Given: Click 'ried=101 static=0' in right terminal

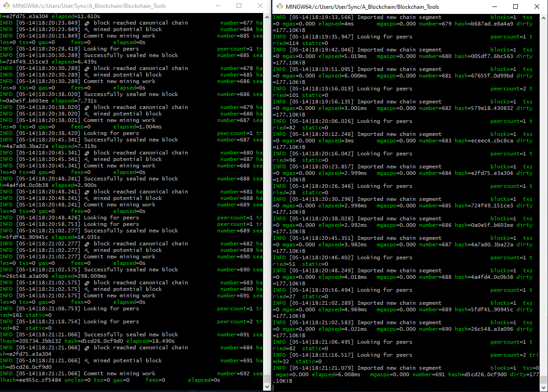Looking at the screenshot, I should coord(301,96).
